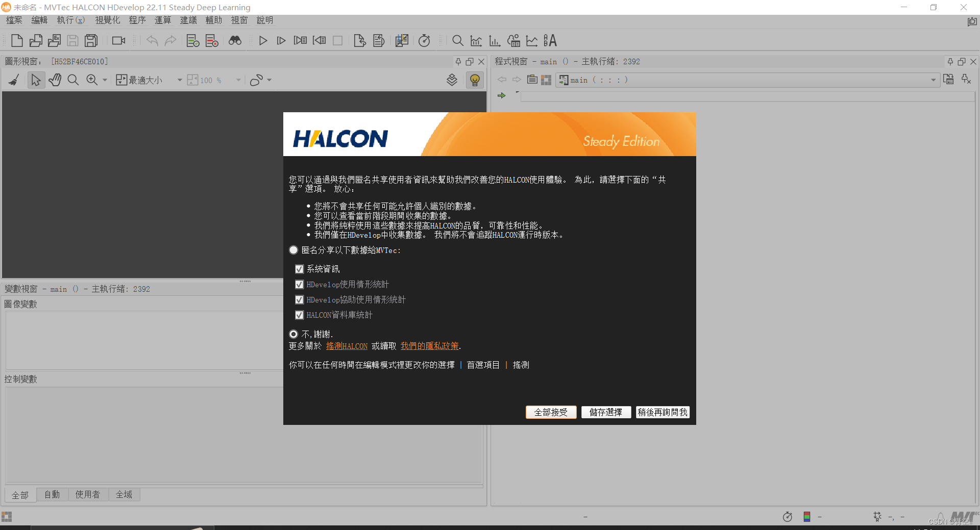This screenshot has width=980, height=530.
Task: Toggle the HALCON資料庫統計 checkbox
Action: pyautogui.click(x=300, y=315)
